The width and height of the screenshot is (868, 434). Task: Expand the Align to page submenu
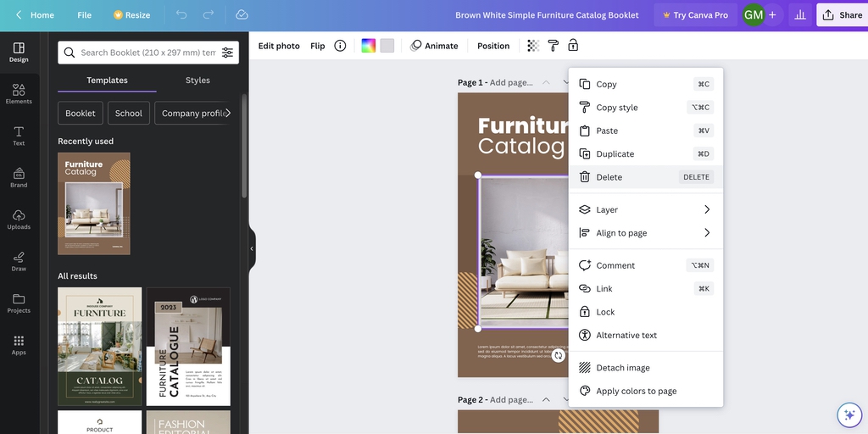click(x=645, y=233)
